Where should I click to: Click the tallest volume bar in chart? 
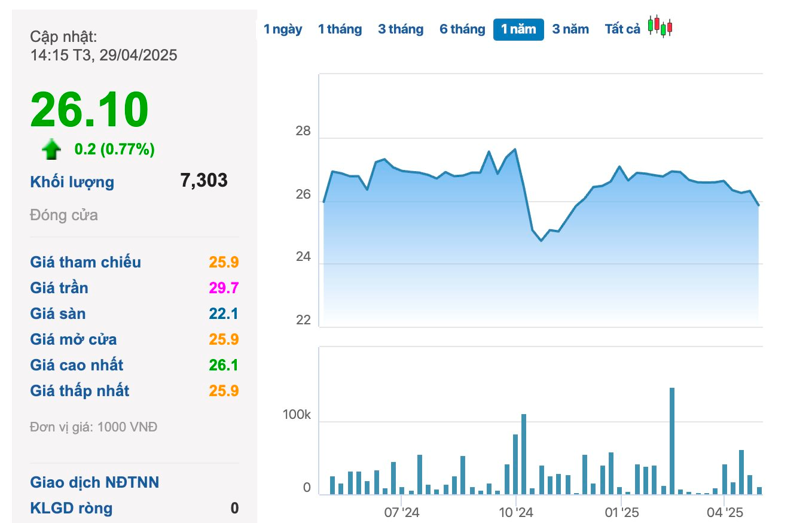tap(672, 440)
